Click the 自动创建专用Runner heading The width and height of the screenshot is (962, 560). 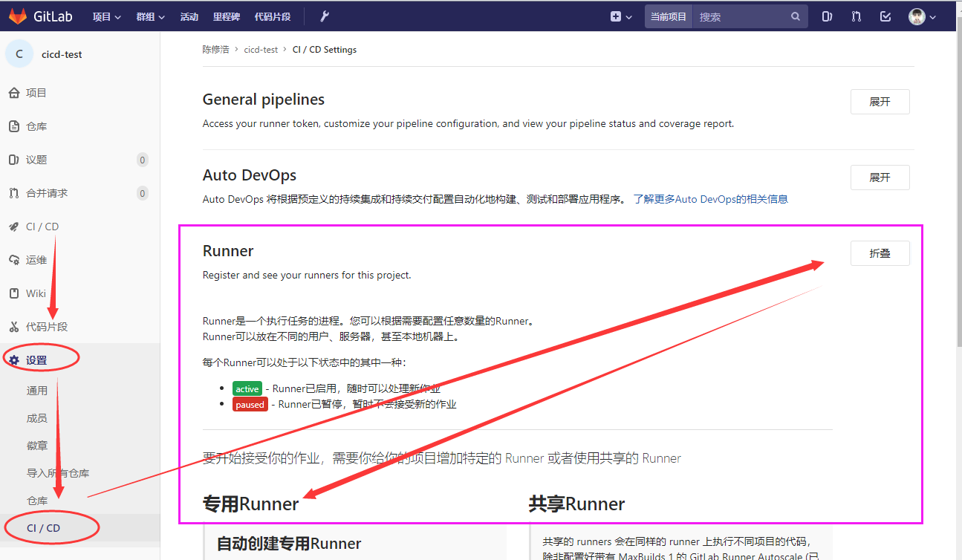click(x=289, y=544)
